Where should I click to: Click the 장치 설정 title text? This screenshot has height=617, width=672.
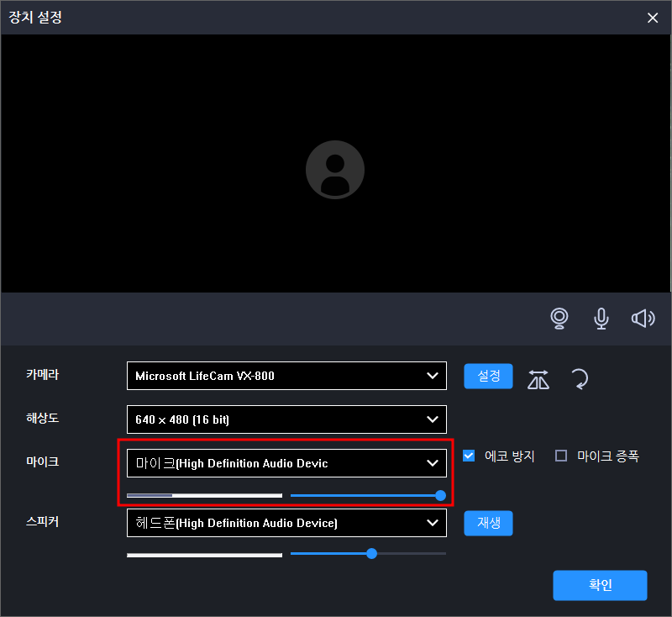coord(35,17)
